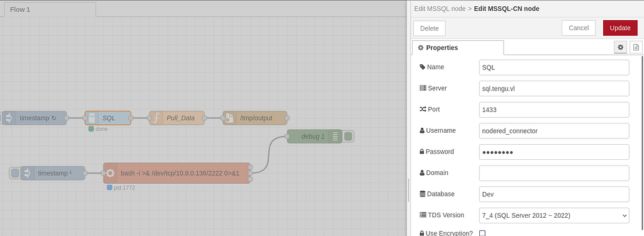Toggle the debug 1 node output button
This screenshot has height=236, width=644.
pos(348,137)
